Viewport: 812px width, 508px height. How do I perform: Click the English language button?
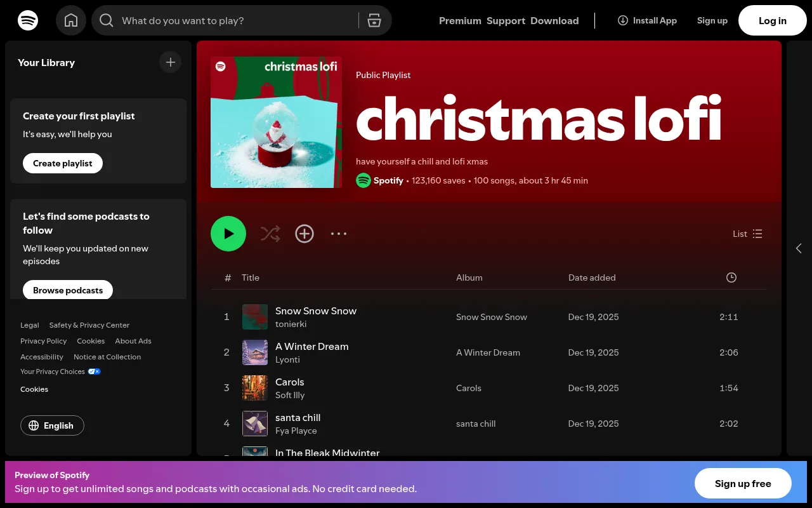[x=52, y=425]
